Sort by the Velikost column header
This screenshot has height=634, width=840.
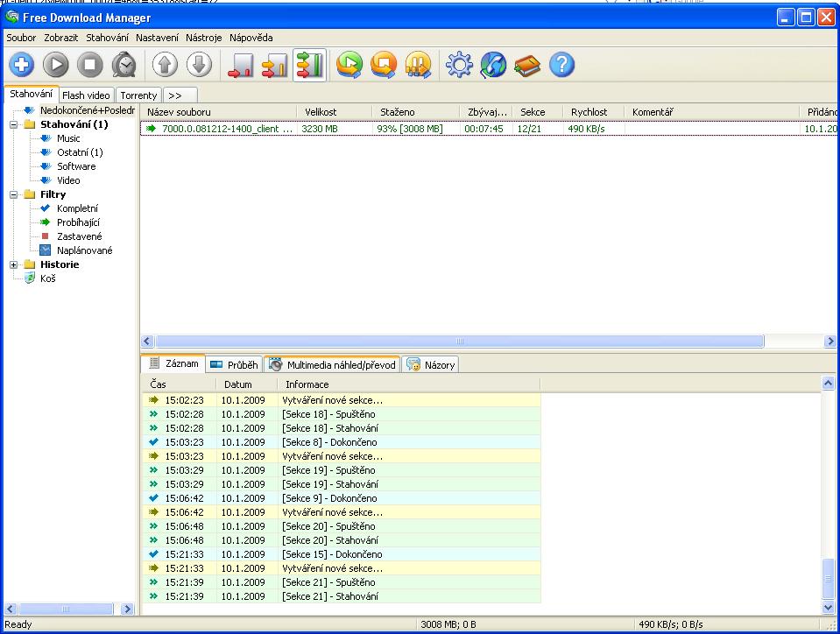321,112
